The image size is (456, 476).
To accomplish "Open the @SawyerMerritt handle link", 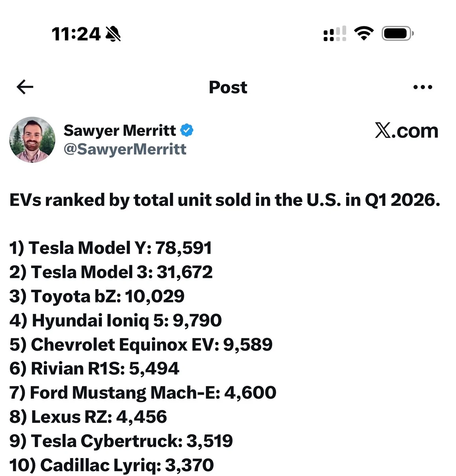I will (x=125, y=149).
